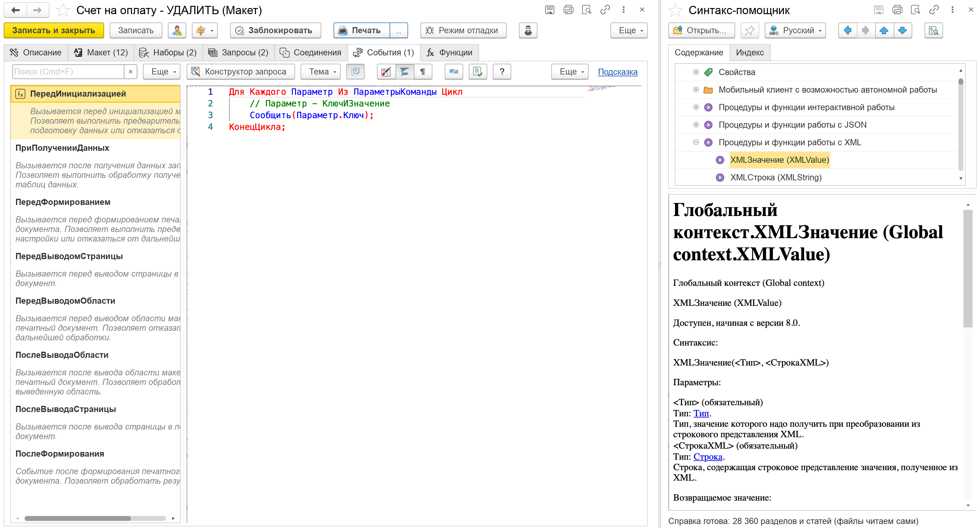Click the syntax check icon with green checkmark

[477, 71]
